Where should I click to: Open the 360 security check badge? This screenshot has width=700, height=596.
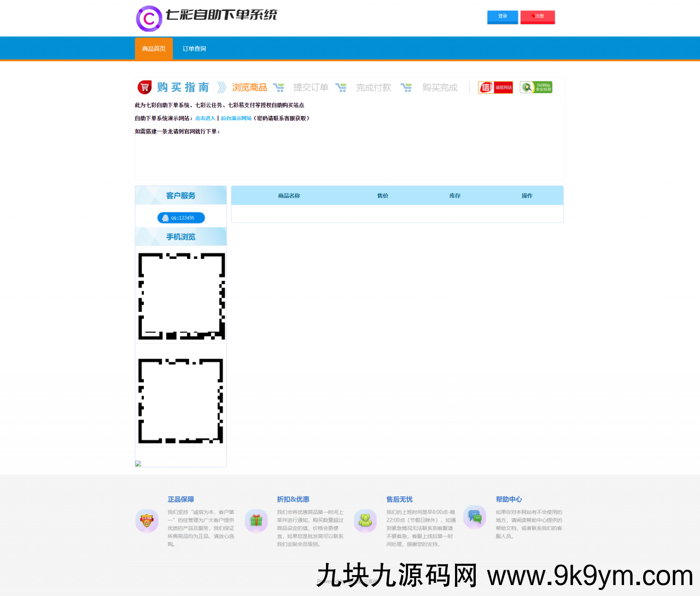(x=536, y=88)
